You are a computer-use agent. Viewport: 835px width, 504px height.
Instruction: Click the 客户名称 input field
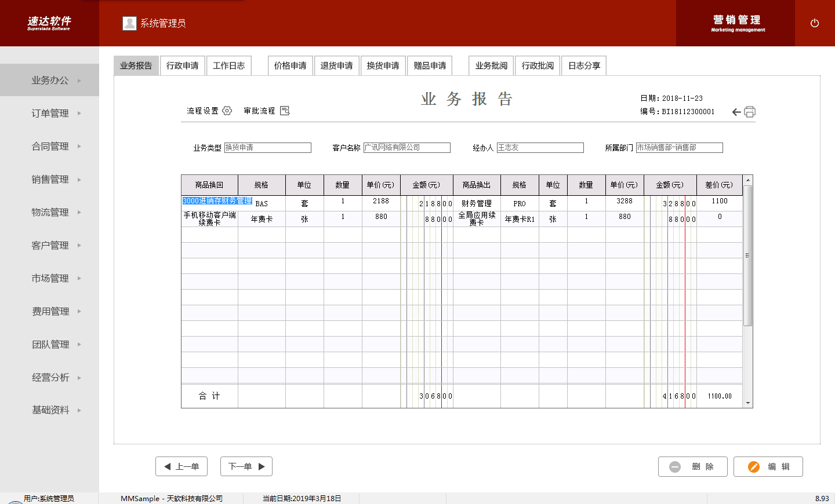coord(406,148)
